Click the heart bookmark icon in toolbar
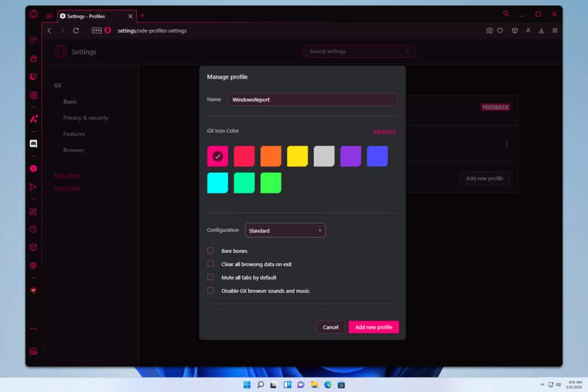588x392 pixels. 500,31
